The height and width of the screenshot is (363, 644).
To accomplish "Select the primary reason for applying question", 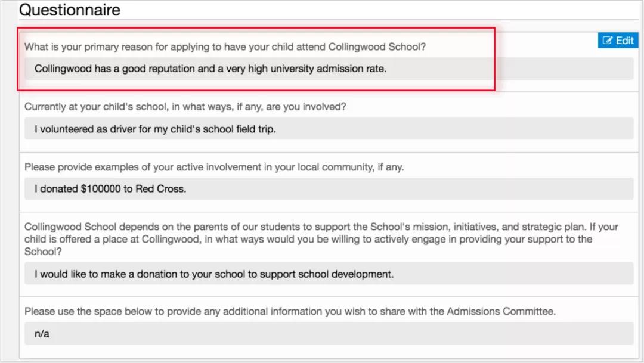I will coord(225,46).
